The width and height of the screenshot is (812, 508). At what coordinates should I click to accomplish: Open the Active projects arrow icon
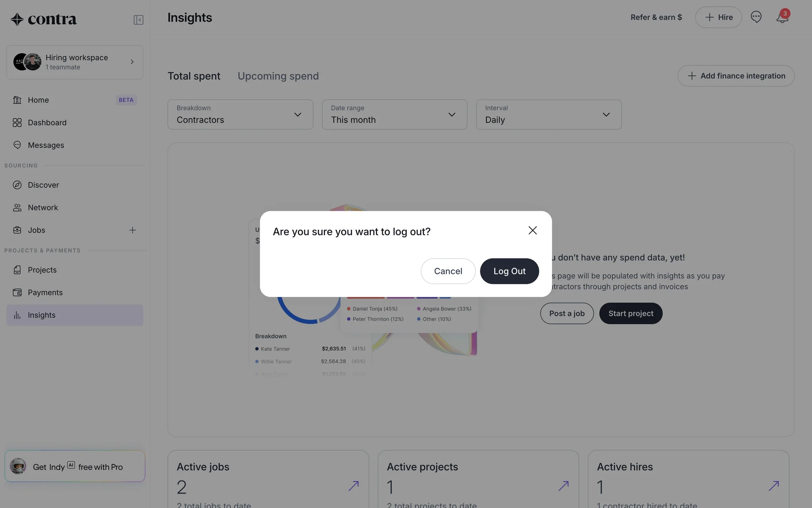tap(563, 486)
